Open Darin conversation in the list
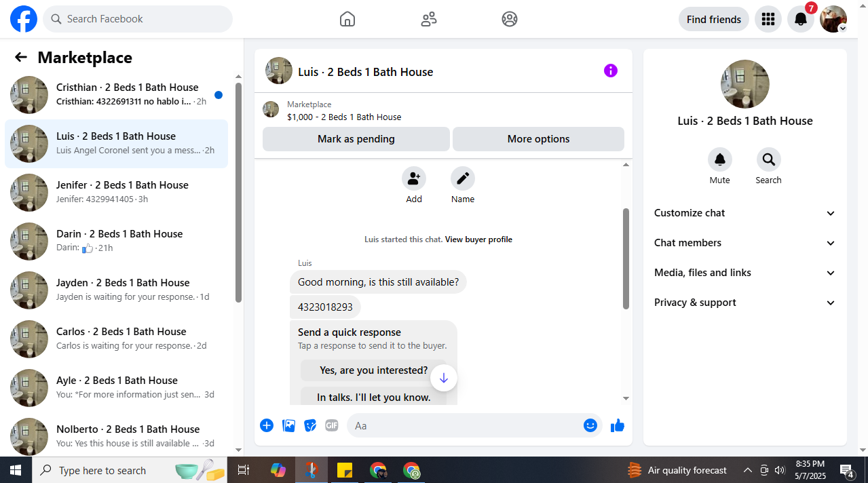 [117, 241]
